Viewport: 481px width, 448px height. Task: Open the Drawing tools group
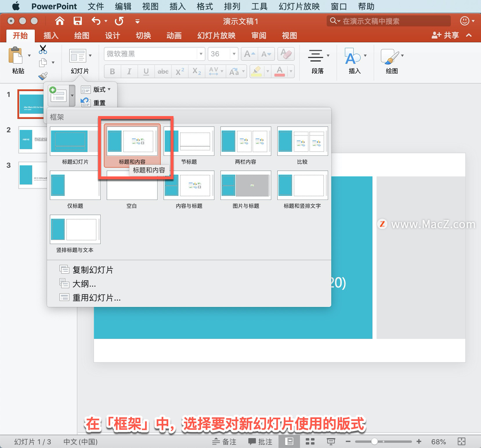pos(390,56)
